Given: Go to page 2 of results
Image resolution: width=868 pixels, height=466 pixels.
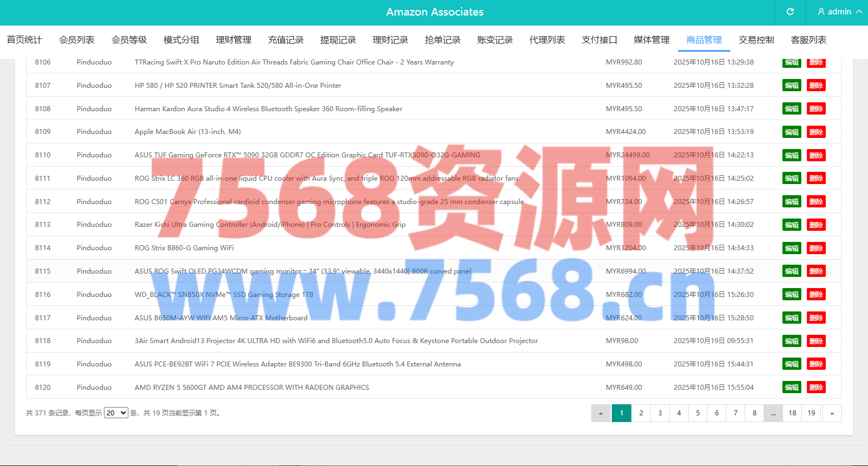Looking at the screenshot, I should click(x=641, y=413).
